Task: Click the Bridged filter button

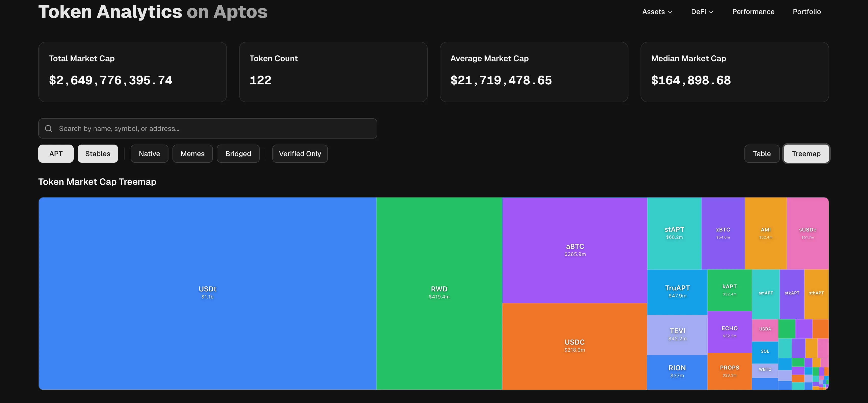Action: point(238,154)
